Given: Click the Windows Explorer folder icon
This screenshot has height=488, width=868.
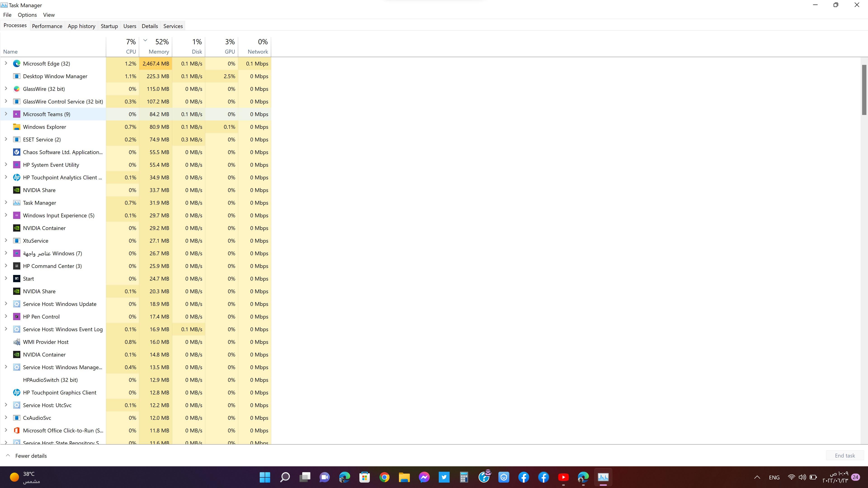Looking at the screenshot, I should tap(17, 127).
